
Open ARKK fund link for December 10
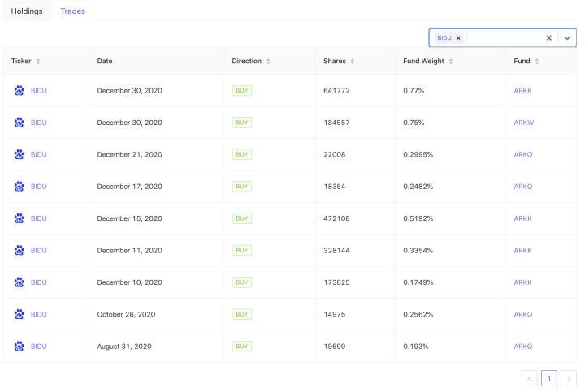(x=522, y=282)
